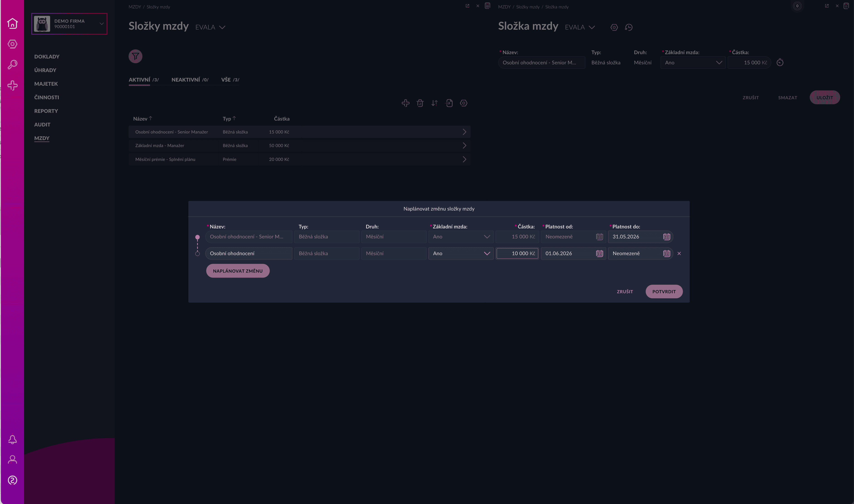The image size is (854, 504).
Task: Expand DEMO FIRMA company selector
Action: point(69,24)
